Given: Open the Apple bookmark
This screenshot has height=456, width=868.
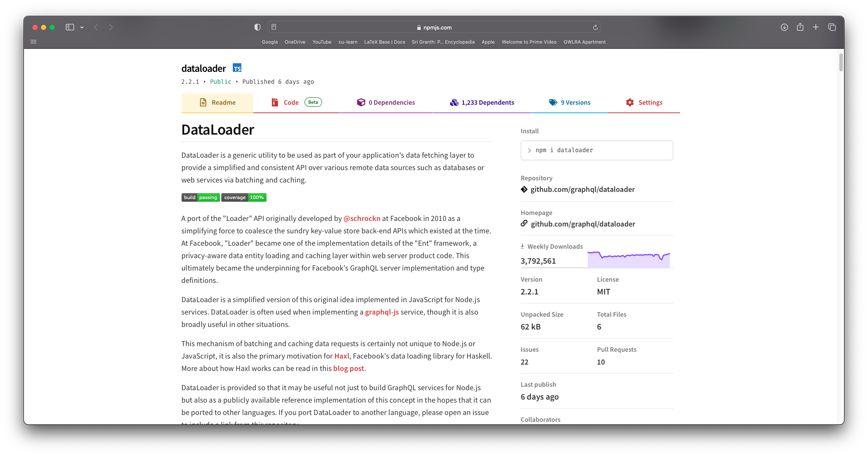Looking at the screenshot, I should point(488,42).
